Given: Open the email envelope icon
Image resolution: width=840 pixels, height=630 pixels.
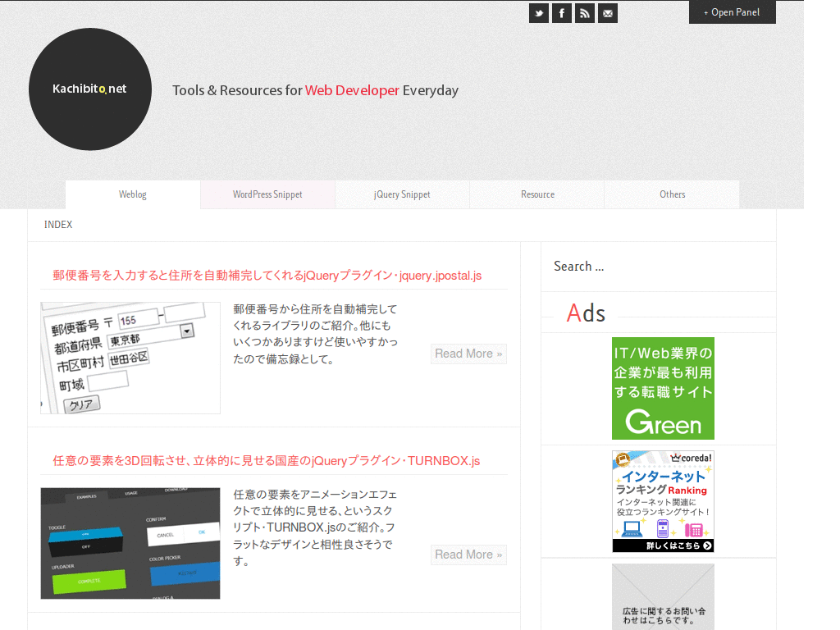Looking at the screenshot, I should point(608,13).
